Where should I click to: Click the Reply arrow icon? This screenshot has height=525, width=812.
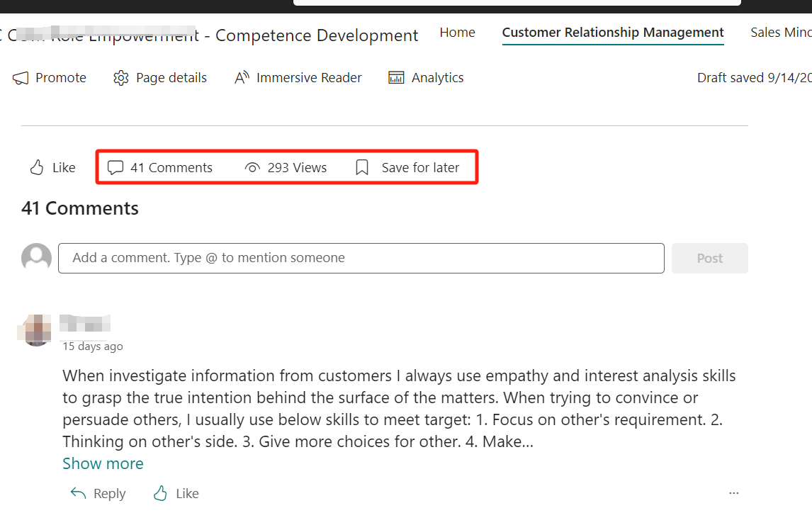pos(78,493)
